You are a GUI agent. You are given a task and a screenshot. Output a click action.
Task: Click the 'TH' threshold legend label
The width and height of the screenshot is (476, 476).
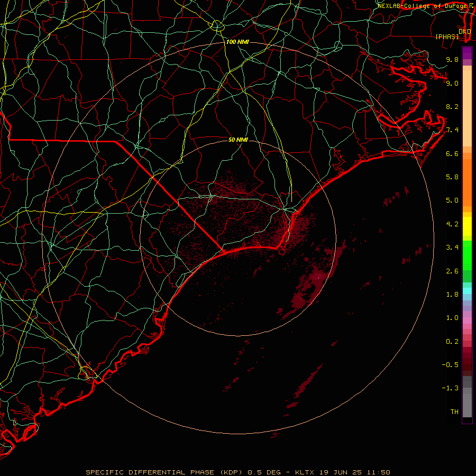click(x=454, y=412)
